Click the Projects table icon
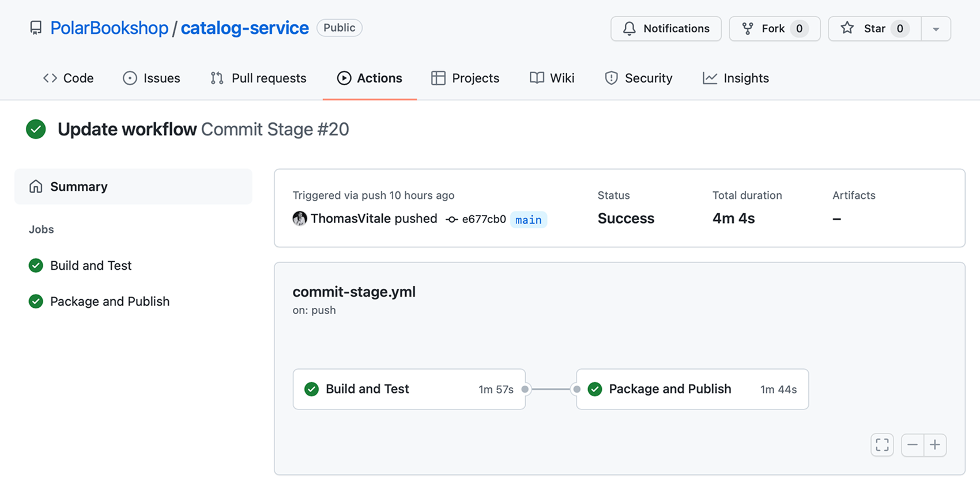Image resolution: width=980 pixels, height=482 pixels. 438,78
